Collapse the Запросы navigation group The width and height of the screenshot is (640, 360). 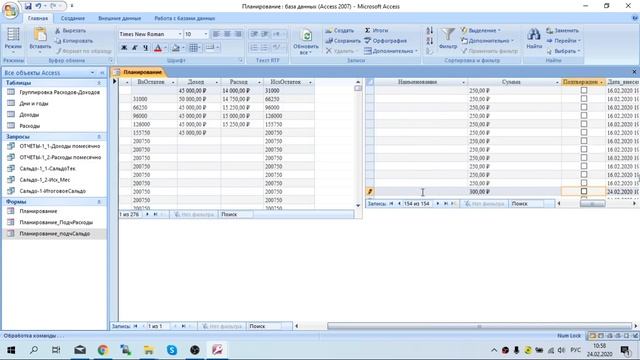click(x=99, y=137)
